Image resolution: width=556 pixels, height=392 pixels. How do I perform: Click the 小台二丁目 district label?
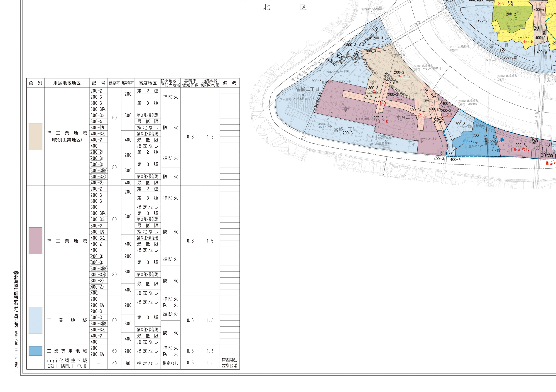coord(408,118)
